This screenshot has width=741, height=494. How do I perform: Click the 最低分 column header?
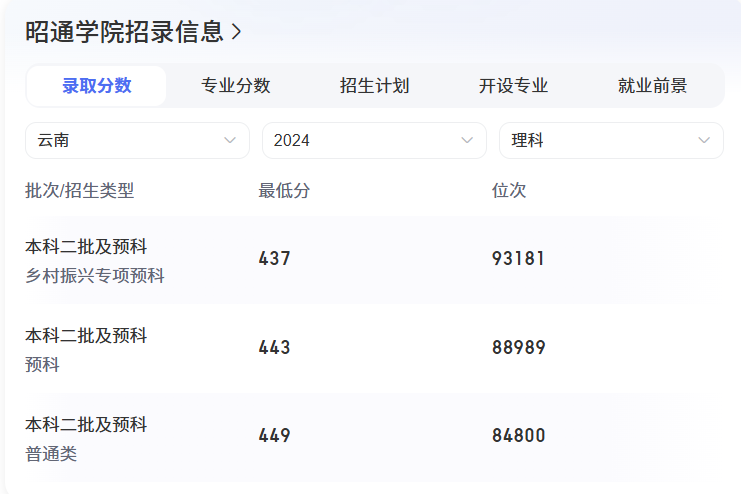coord(284,191)
